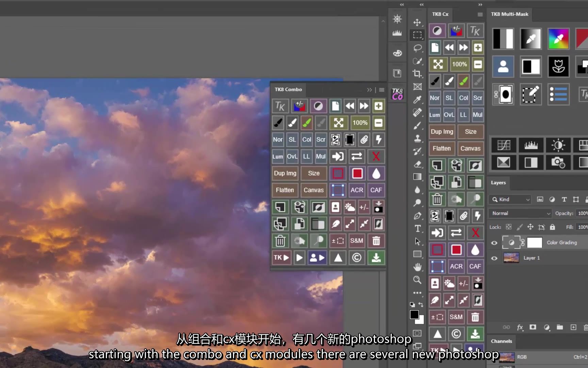The image size is (588, 368).
Task: Select the Lasso tool
Action: [417, 48]
